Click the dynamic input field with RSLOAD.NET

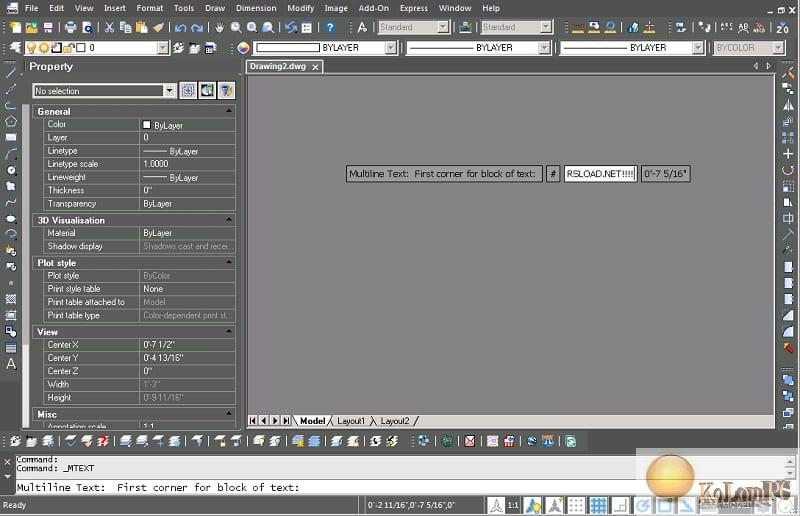pos(600,174)
